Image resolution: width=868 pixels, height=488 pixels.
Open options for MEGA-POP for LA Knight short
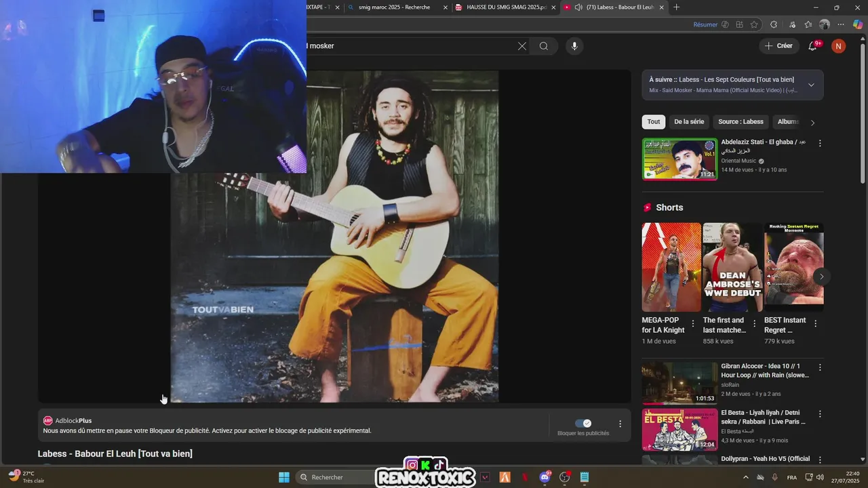693,324
